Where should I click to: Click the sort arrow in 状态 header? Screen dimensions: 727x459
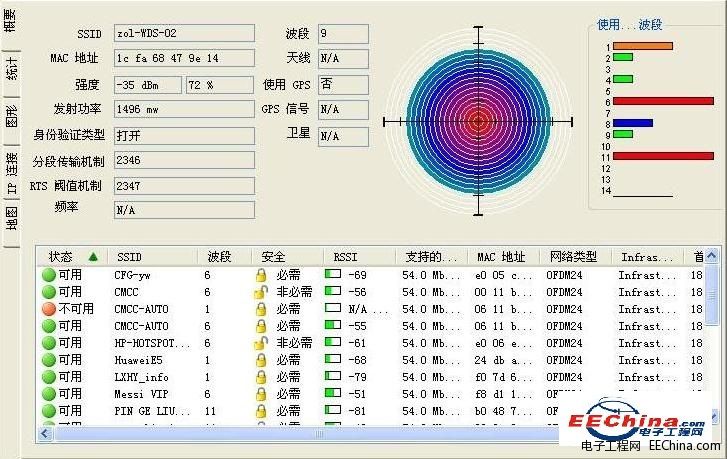(93, 256)
